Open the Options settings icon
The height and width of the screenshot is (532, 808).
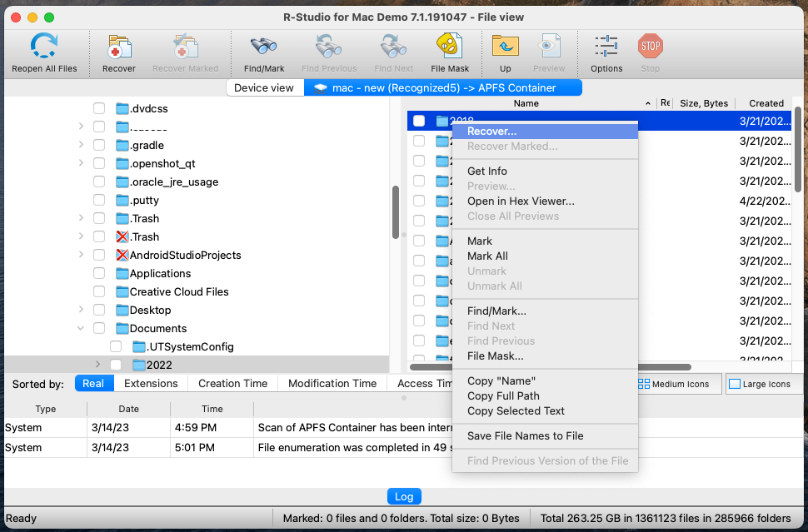(x=606, y=47)
